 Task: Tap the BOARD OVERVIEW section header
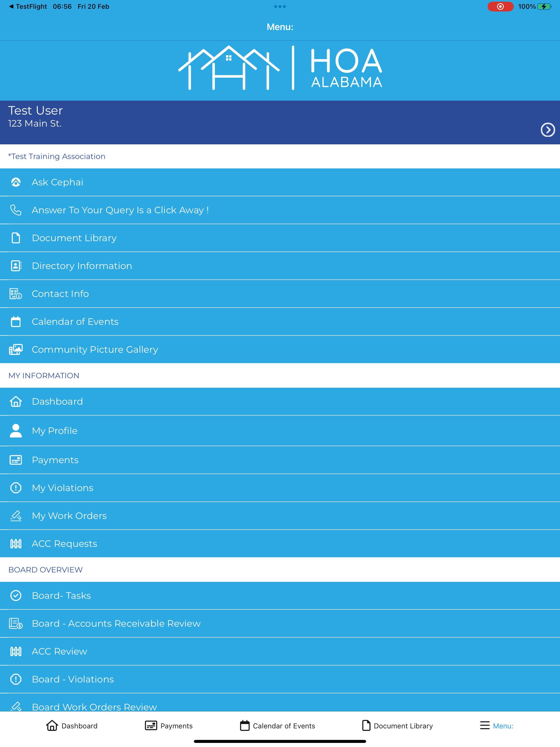(x=45, y=570)
